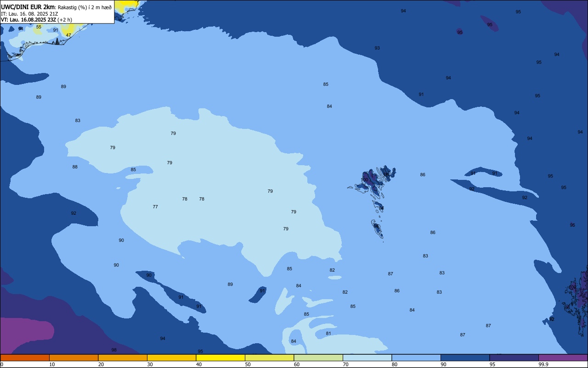This screenshot has height=368, width=588.
Task: Click the "30" tick label on the legend
Action: [150, 364]
